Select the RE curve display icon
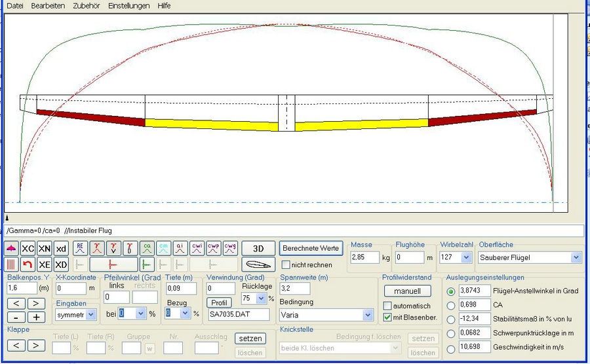The image size is (590, 364). coord(79,248)
